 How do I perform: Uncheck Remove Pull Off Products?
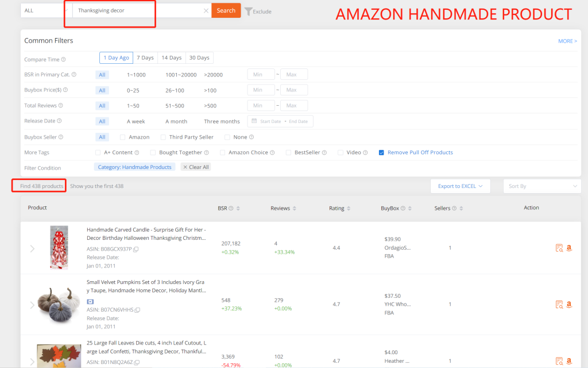tap(381, 152)
